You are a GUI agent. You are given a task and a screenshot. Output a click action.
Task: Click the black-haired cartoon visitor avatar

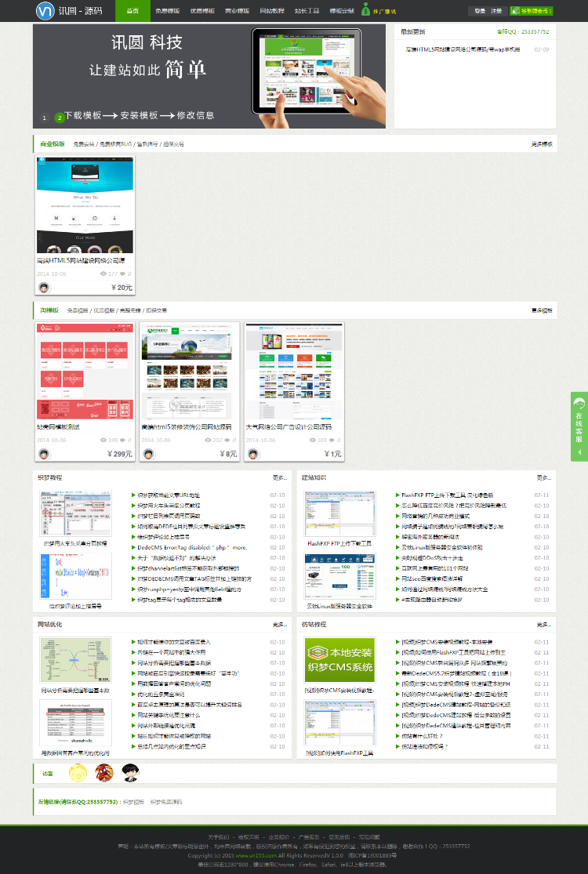click(130, 773)
